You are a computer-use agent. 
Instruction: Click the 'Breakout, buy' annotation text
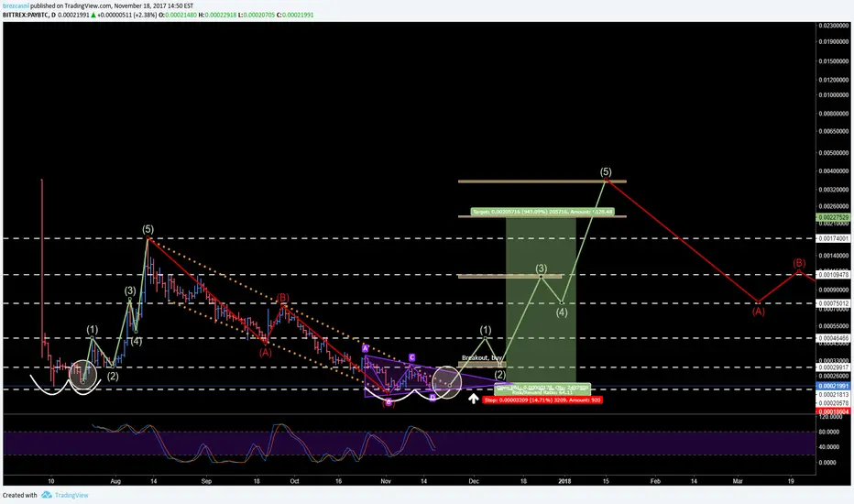tap(481, 357)
